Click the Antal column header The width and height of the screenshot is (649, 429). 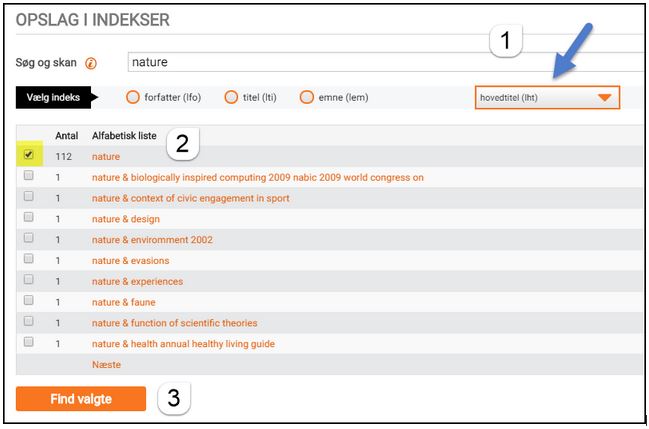click(x=66, y=135)
